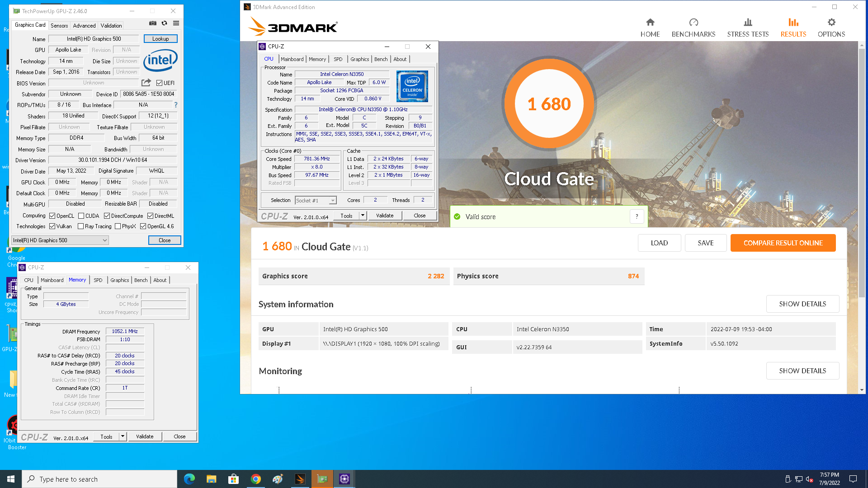Click COMPARE RESULT ONLINE button
This screenshot has width=868, height=488.
pyautogui.click(x=783, y=243)
